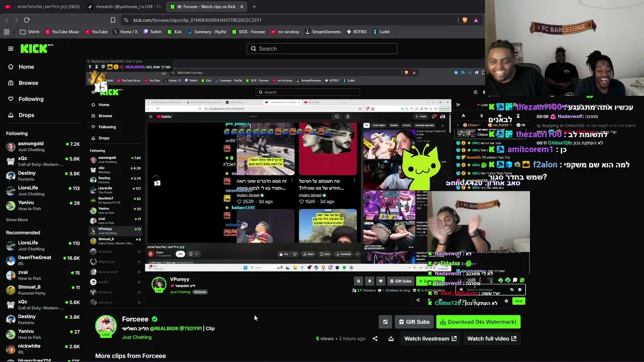Expand the Following list with Show More
The height and width of the screenshot is (362, 644).
click(x=17, y=220)
